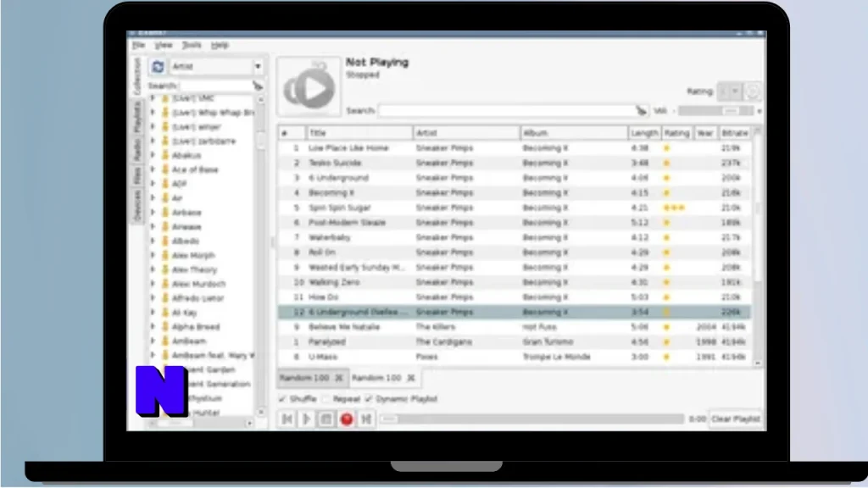Open the File menu
Viewport: 868px width, 488px height.
pos(138,45)
